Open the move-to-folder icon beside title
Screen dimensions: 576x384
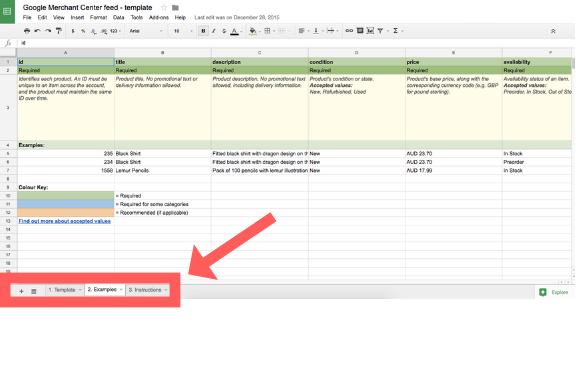175,7
